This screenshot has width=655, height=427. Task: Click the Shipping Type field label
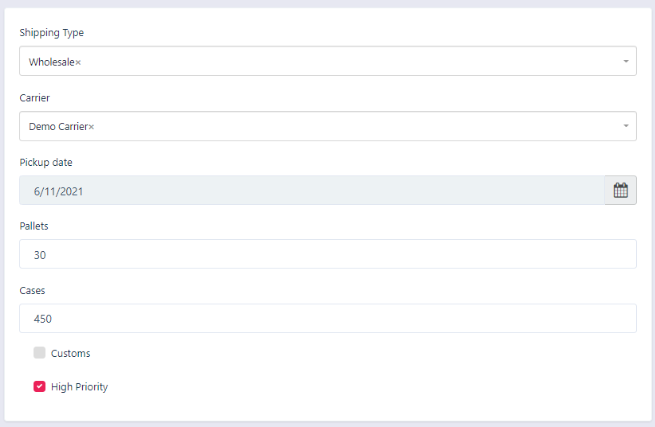click(52, 33)
